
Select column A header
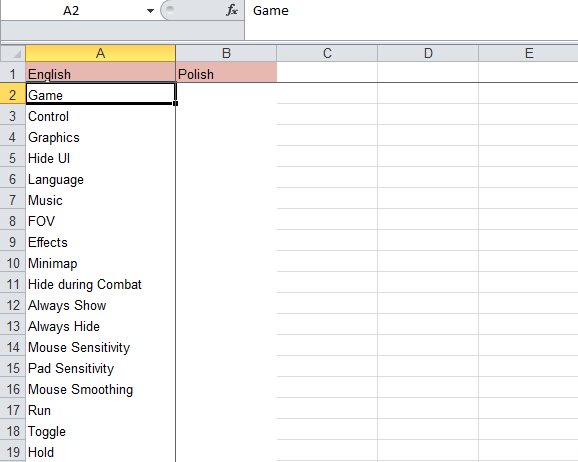tap(100, 53)
